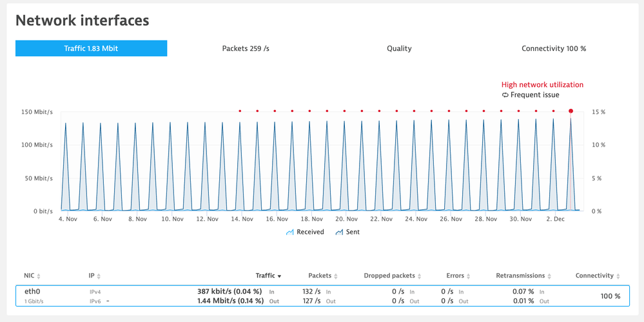644x322 pixels.
Task: Click the large red marker at 2. Dec
Action: (571, 111)
